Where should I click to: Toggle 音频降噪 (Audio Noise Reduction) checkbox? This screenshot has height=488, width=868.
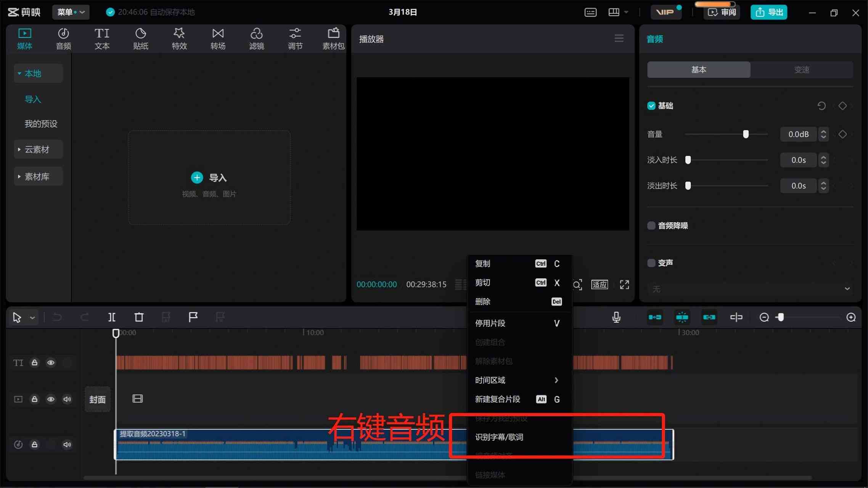(651, 225)
